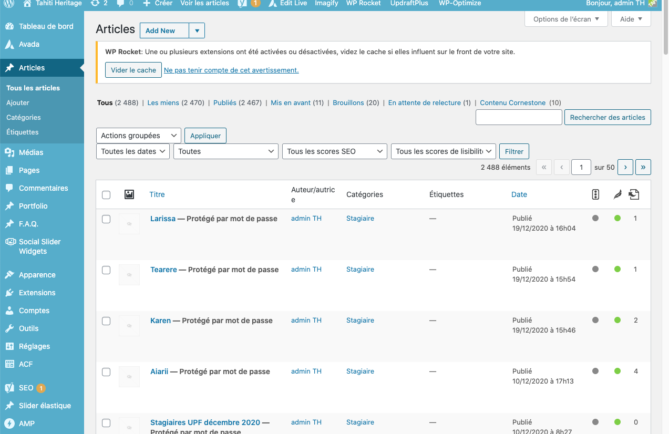Viewport: 669px width, 434px height.
Task: Click the Filtrer button
Action: [514, 151]
